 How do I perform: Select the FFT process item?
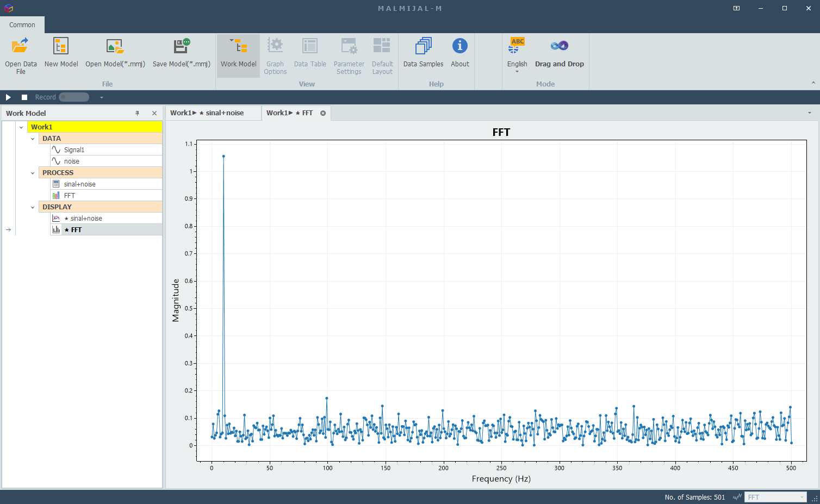[106, 196]
